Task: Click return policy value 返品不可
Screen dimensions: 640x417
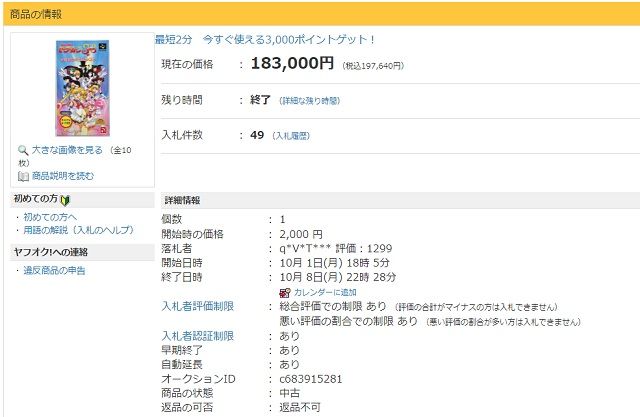Action: (300, 407)
